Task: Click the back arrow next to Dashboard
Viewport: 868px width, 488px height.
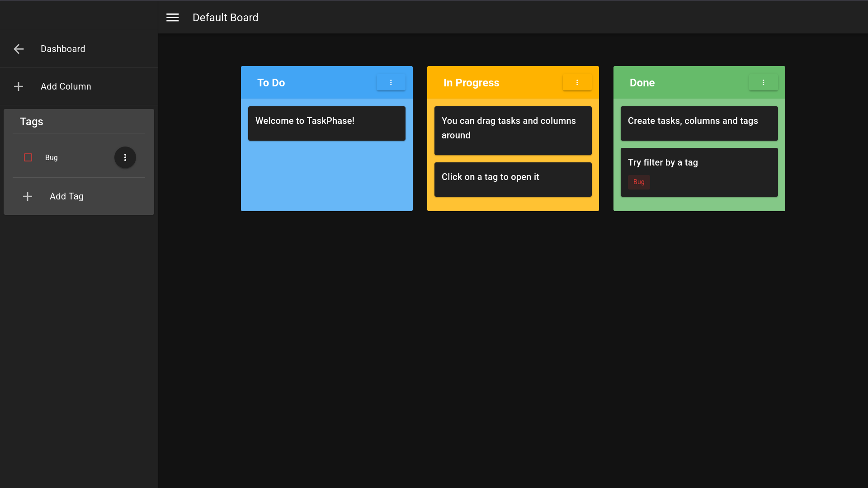Action: point(19,49)
